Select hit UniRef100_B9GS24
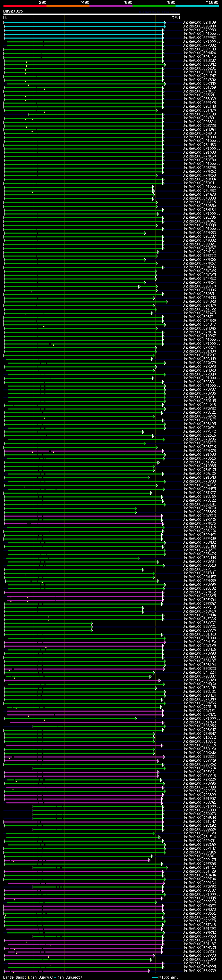The image size is (222, 980). point(199,756)
